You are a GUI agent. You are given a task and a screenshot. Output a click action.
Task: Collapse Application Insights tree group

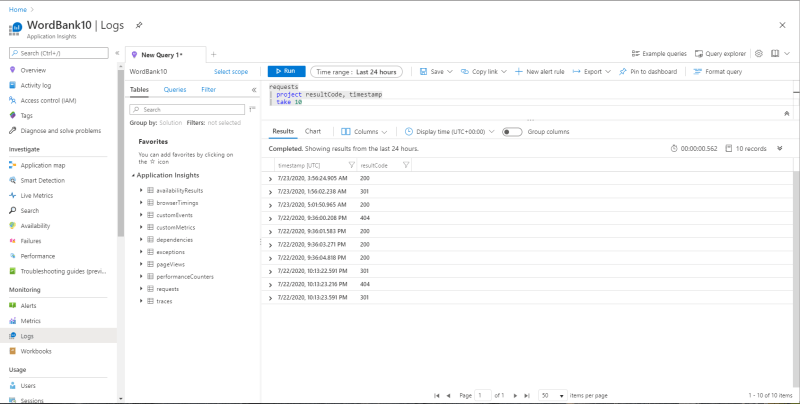(x=133, y=175)
